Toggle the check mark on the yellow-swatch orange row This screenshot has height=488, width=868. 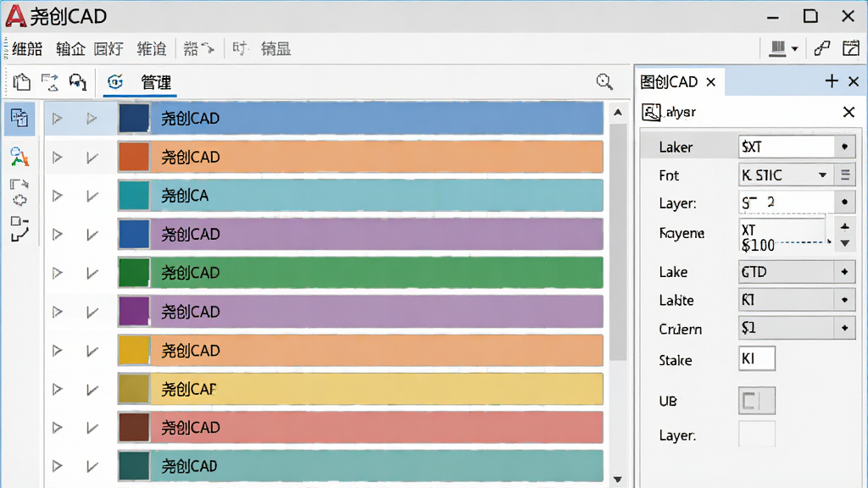92,351
